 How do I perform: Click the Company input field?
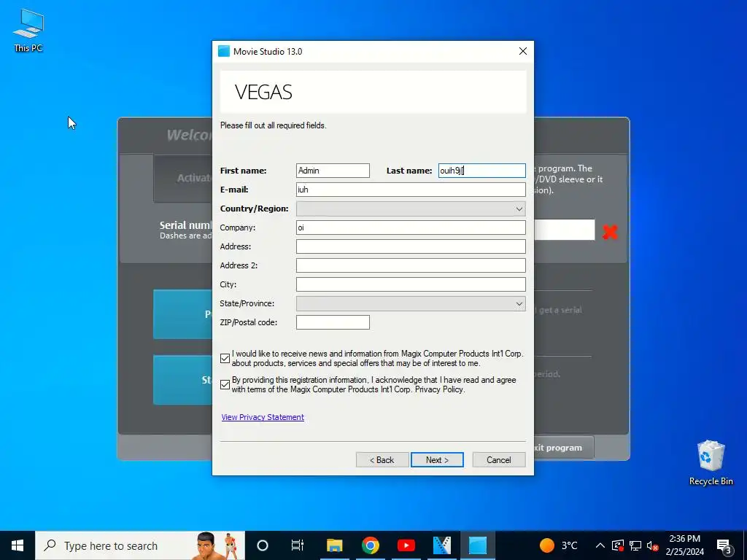pyautogui.click(x=411, y=227)
